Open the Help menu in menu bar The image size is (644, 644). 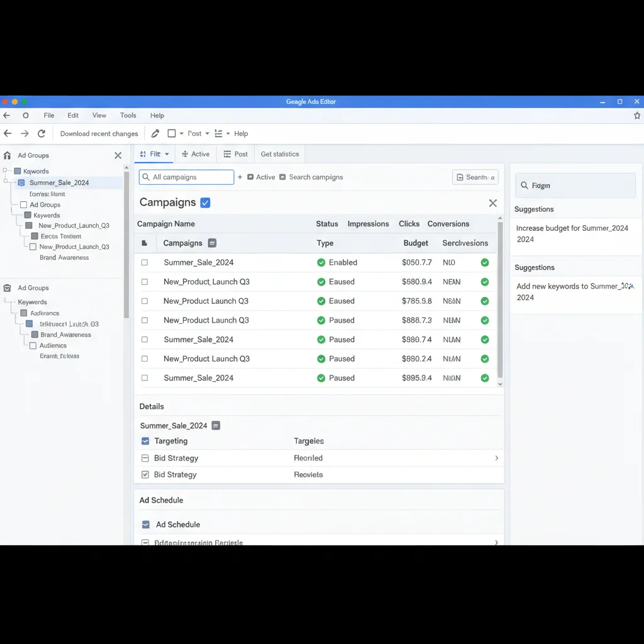(x=157, y=116)
